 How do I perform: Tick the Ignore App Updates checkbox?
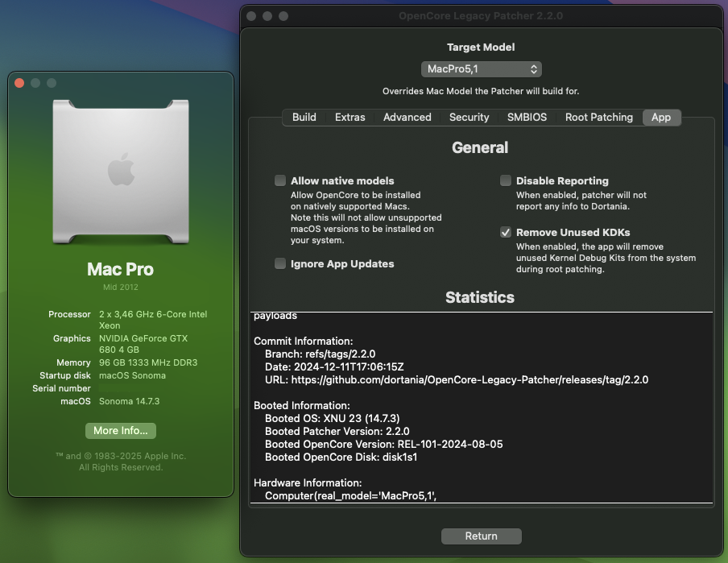click(x=280, y=263)
